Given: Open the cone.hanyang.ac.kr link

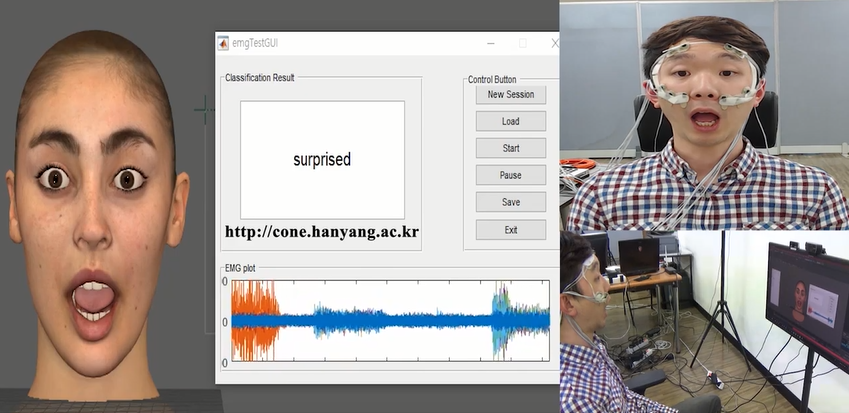Looking at the screenshot, I should tap(321, 232).
